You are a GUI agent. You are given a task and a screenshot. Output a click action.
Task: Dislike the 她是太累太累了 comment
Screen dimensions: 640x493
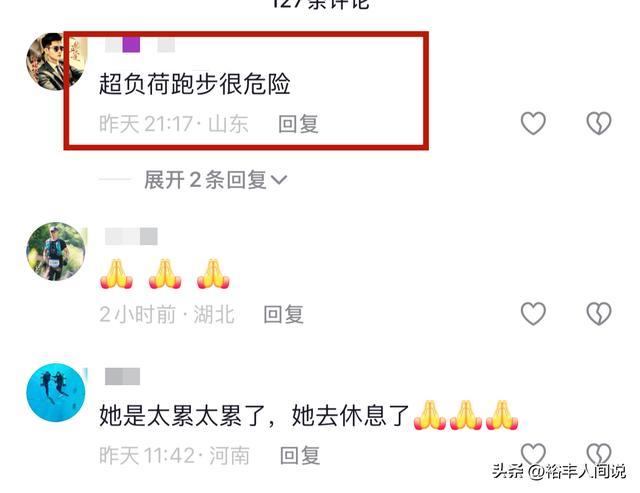[598, 454]
